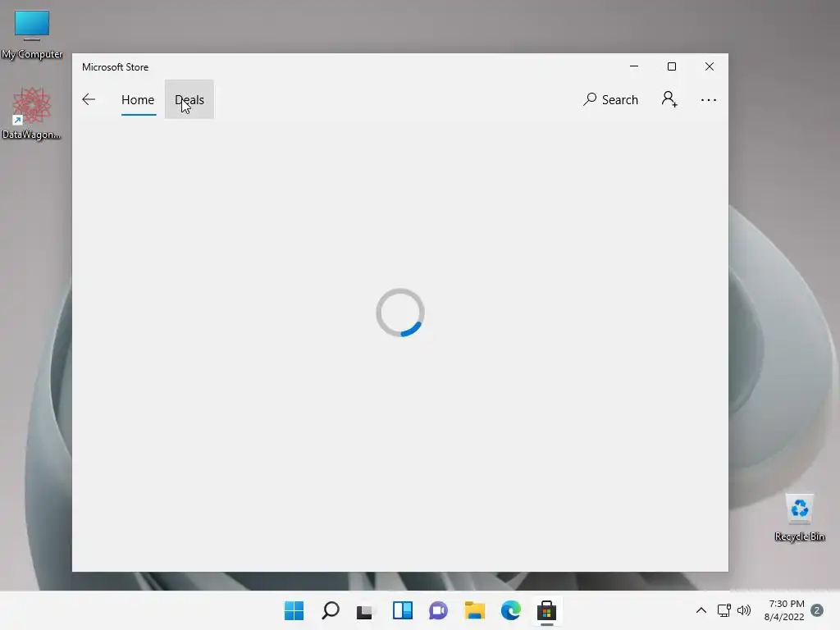This screenshot has width=840, height=630.
Task: Open the three-dot See more menu
Action: 708,99
